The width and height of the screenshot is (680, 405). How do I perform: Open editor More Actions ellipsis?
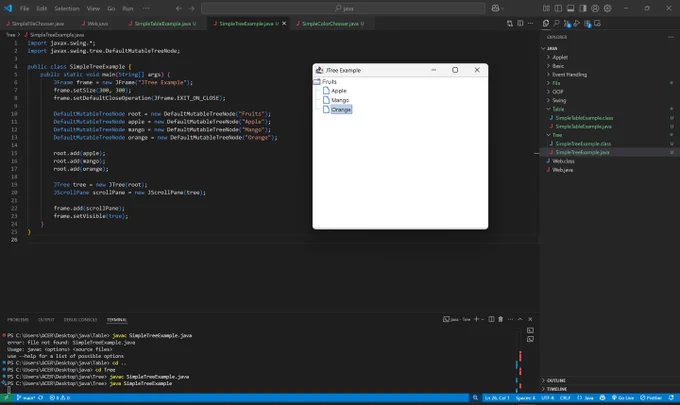(530, 23)
